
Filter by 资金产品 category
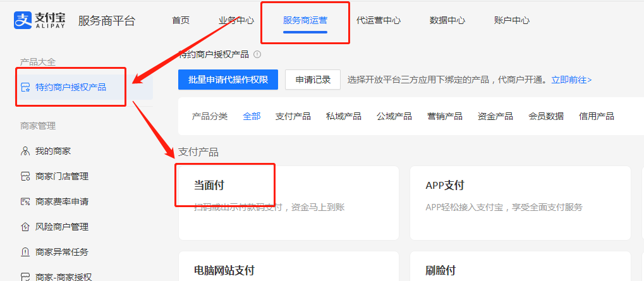(495, 116)
